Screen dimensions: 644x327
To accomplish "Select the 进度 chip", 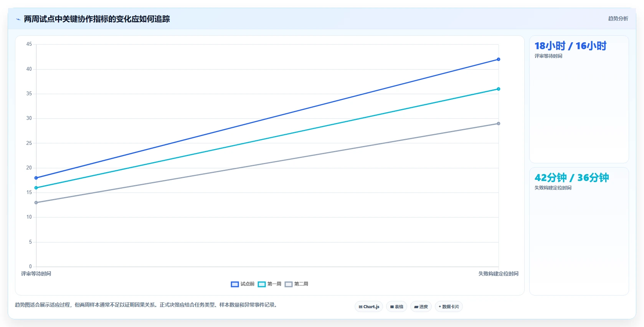I will 421,307.
